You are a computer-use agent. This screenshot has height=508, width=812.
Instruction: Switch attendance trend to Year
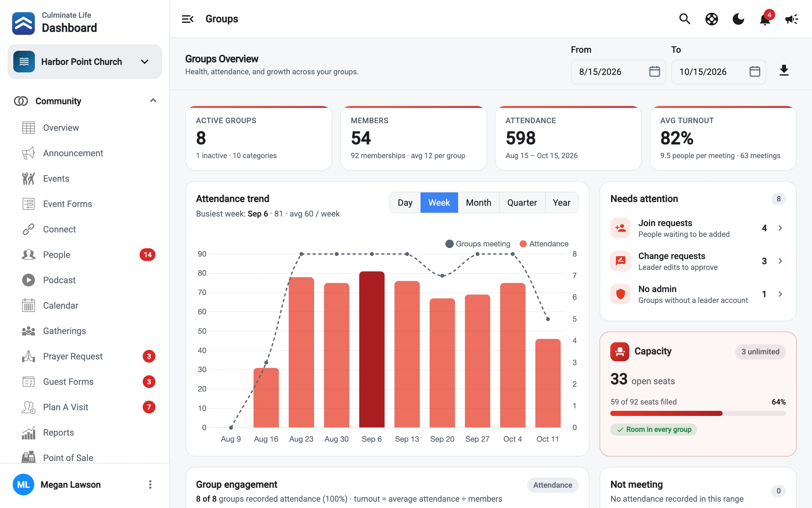pyautogui.click(x=561, y=203)
